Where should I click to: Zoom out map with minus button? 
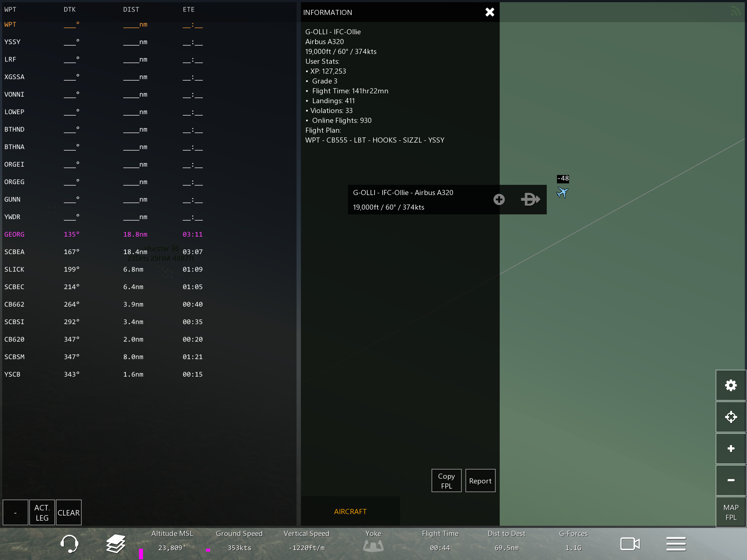coord(731,480)
